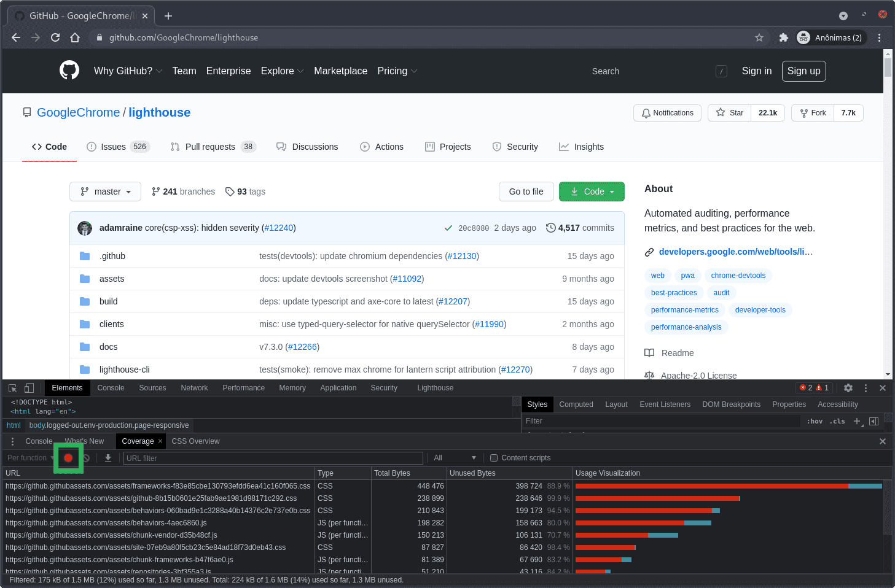
Task: Bookmark this page with the star icon
Action: click(759, 37)
